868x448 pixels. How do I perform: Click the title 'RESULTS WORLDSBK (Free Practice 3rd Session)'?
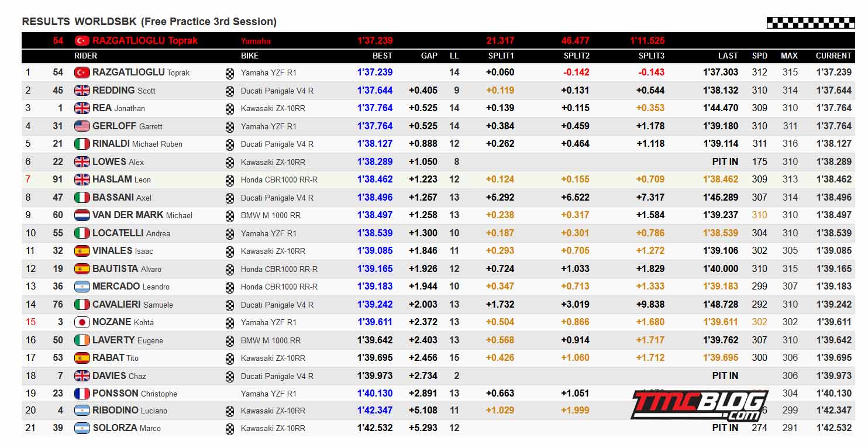click(x=149, y=22)
